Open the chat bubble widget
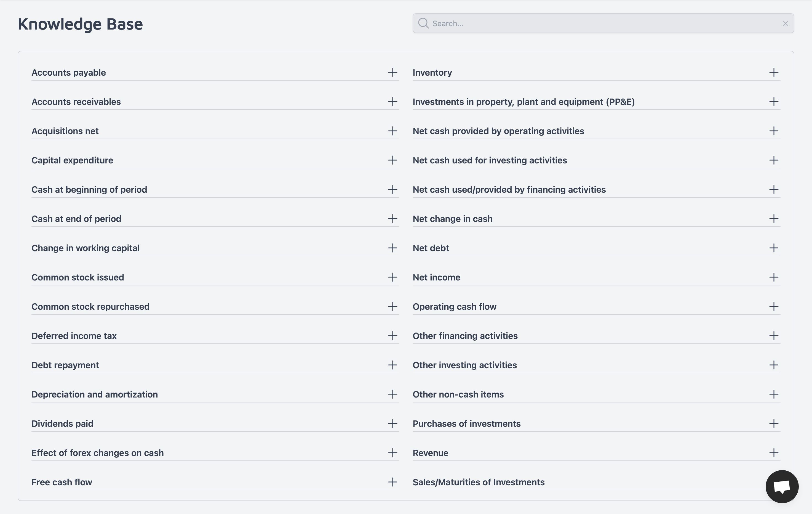The height and width of the screenshot is (514, 812). pos(782,486)
